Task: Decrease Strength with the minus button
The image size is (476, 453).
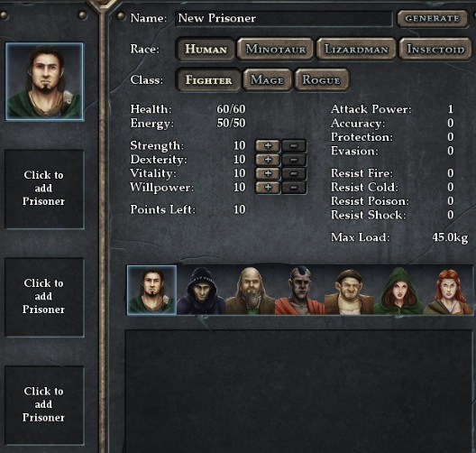Action: [294, 146]
